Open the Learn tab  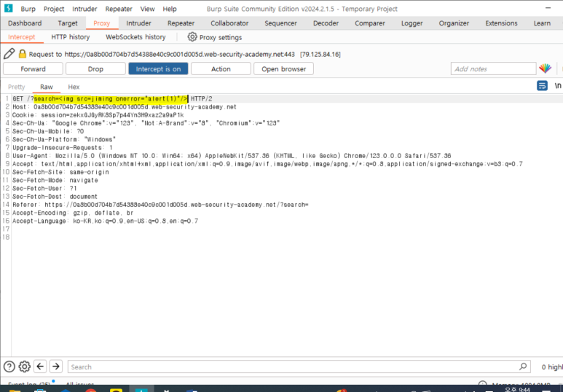(x=542, y=23)
